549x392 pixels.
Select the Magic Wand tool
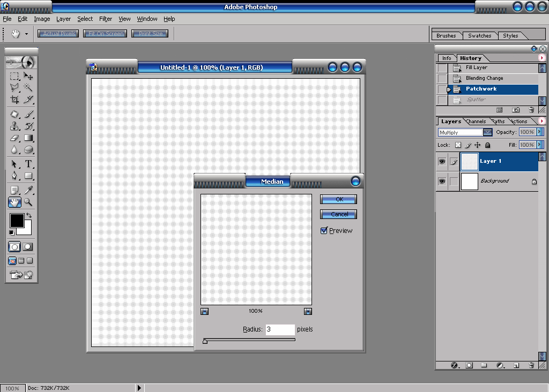pyautogui.click(x=28, y=87)
